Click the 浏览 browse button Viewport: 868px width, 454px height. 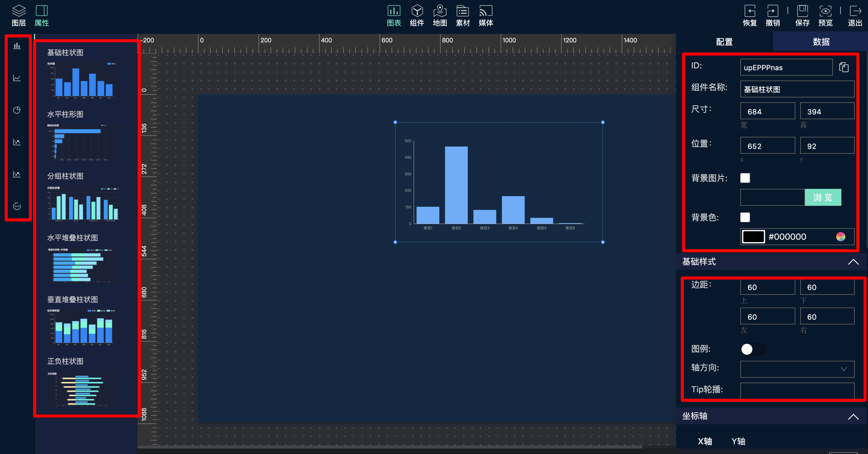click(823, 198)
